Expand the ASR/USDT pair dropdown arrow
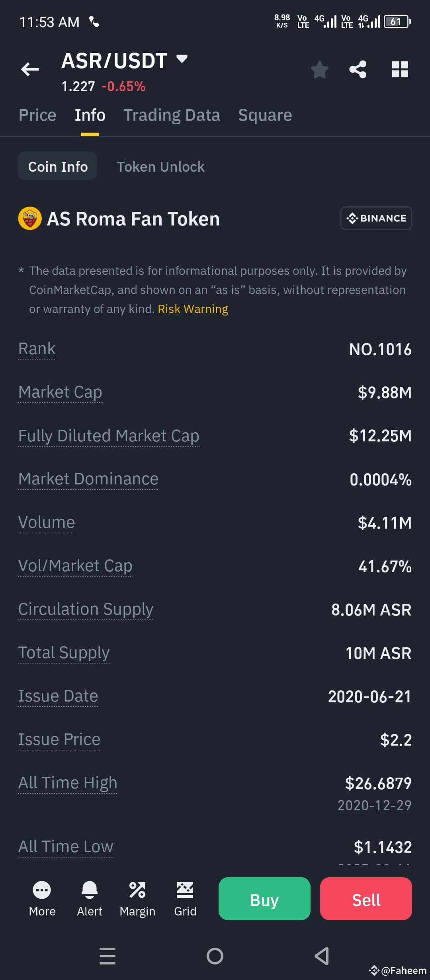 click(182, 59)
